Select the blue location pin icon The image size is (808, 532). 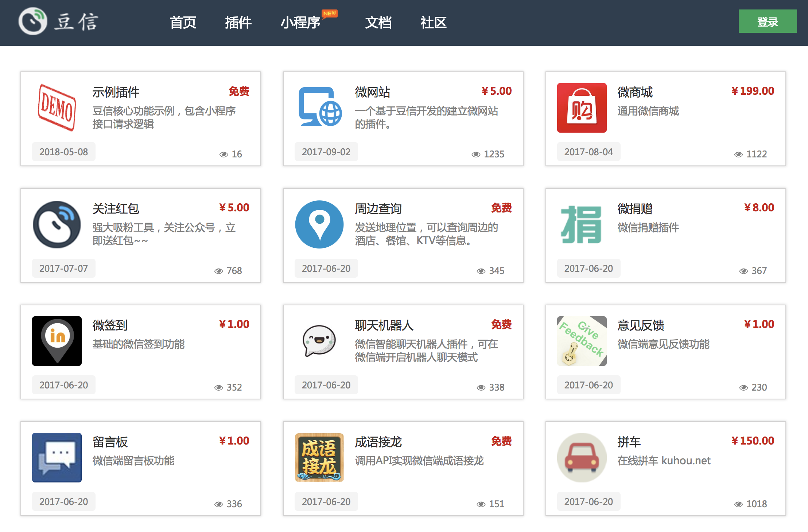pyautogui.click(x=319, y=224)
